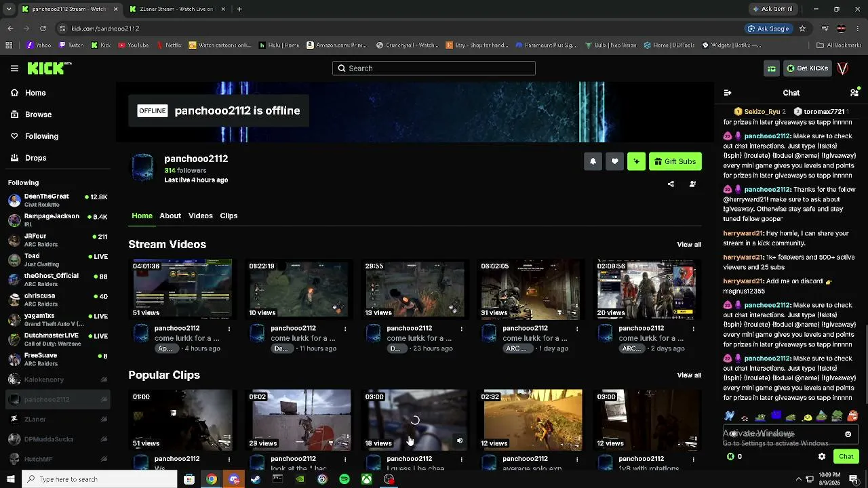Open the Twitch bookmark
The image size is (868, 488).
(71, 45)
